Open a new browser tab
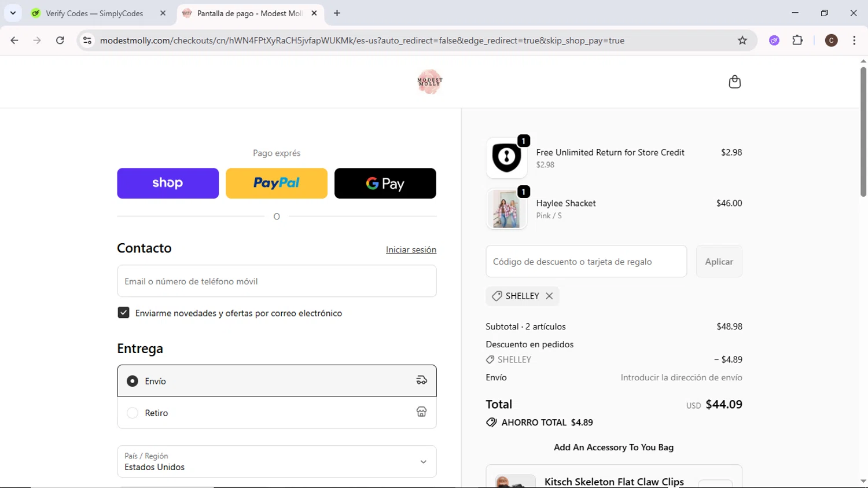This screenshot has height=488, width=868. pos(337,13)
